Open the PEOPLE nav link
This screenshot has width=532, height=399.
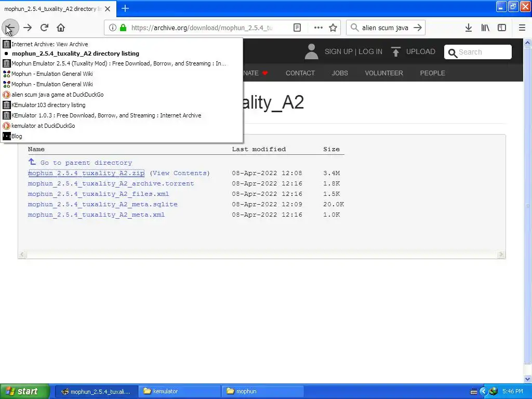click(432, 73)
